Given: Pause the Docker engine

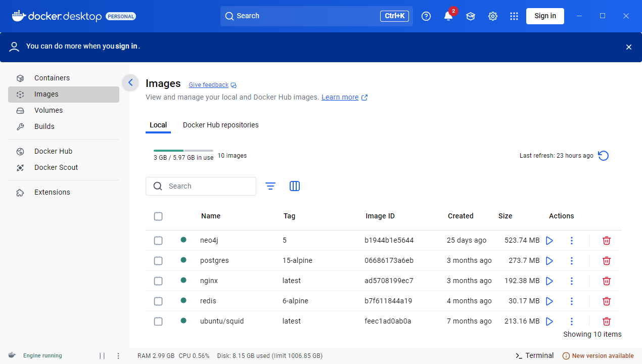Looking at the screenshot, I should [102, 356].
